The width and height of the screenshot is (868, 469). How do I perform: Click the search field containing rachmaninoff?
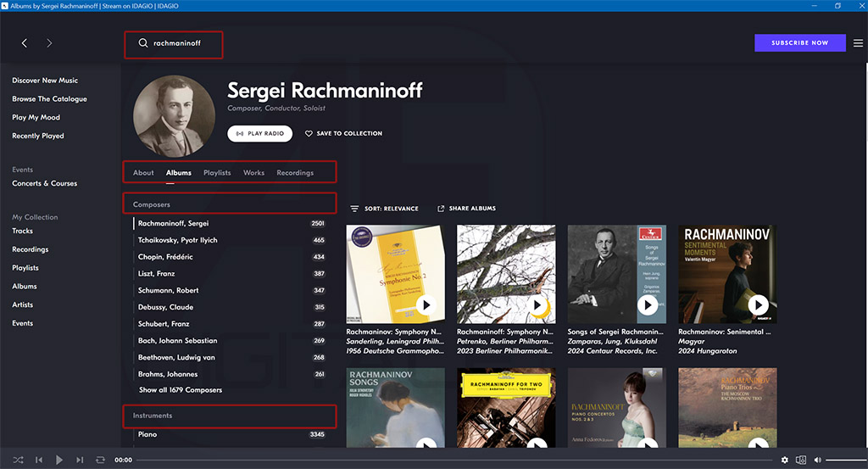coord(174,45)
